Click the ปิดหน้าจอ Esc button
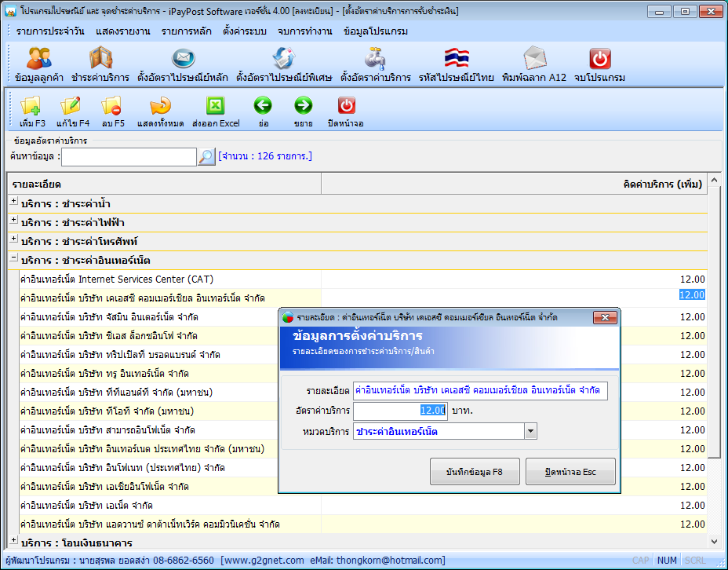This screenshot has width=728, height=570. [570, 472]
